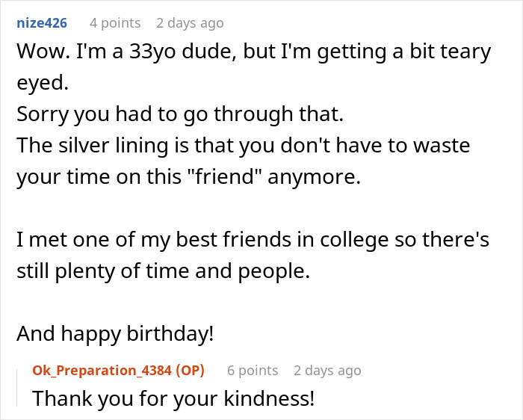Click OP reply's "2 days ago" timestamp
This screenshot has height=420, width=523.
point(327,371)
